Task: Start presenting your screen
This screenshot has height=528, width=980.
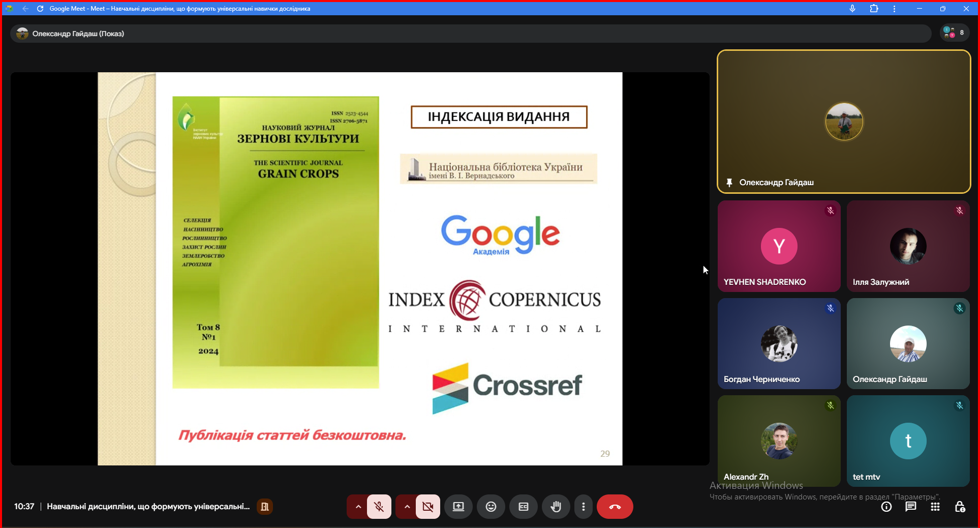Action: point(458,507)
